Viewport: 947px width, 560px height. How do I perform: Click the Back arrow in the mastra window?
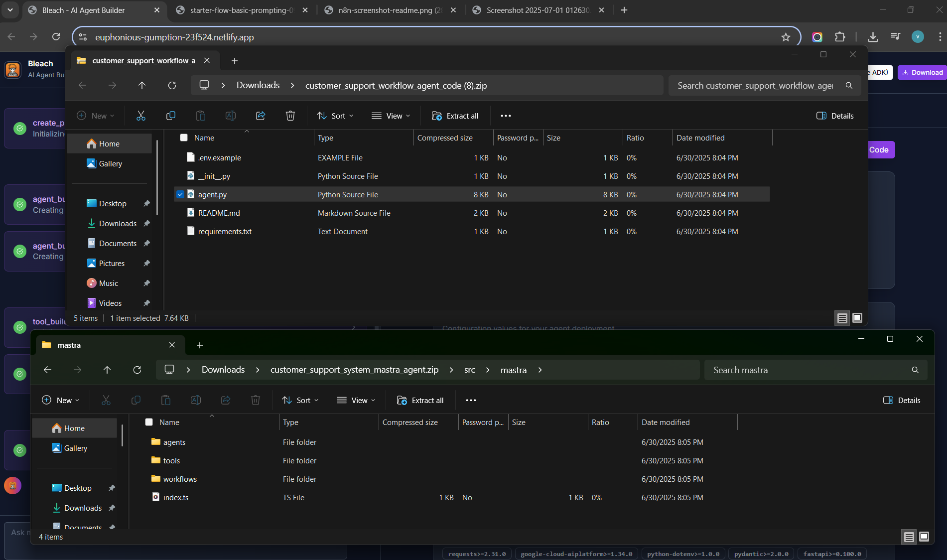[x=48, y=370]
